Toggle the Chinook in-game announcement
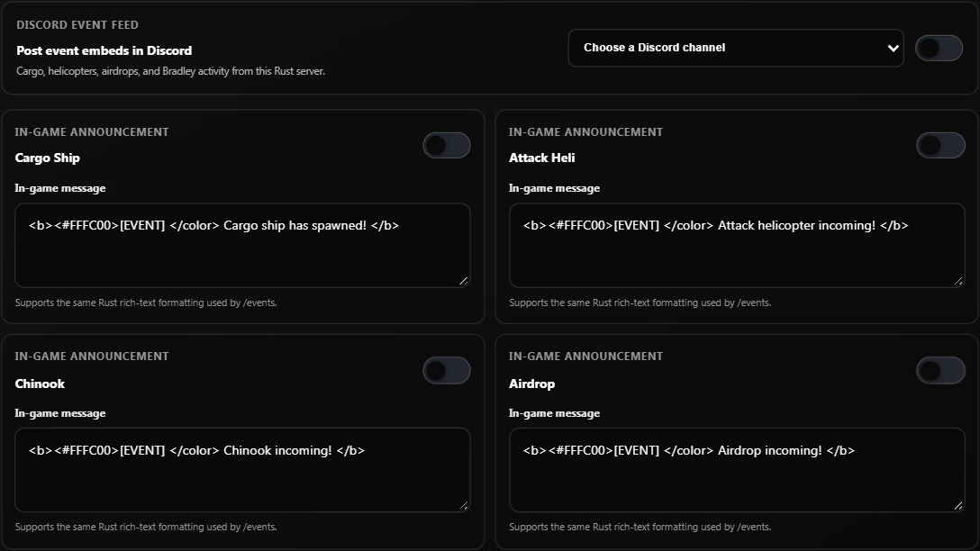Screen dimensions: 980x551 click(x=446, y=370)
